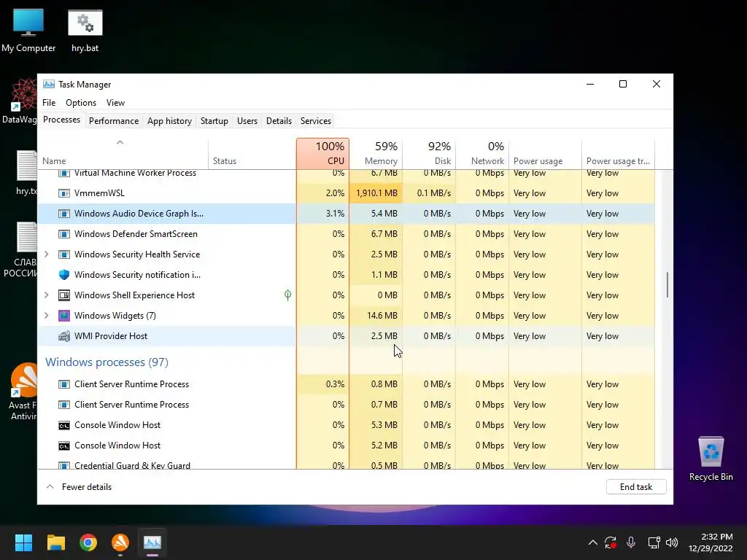Sort by the Network column header
Image resolution: width=747 pixels, height=560 pixels.
(x=482, y=153)
